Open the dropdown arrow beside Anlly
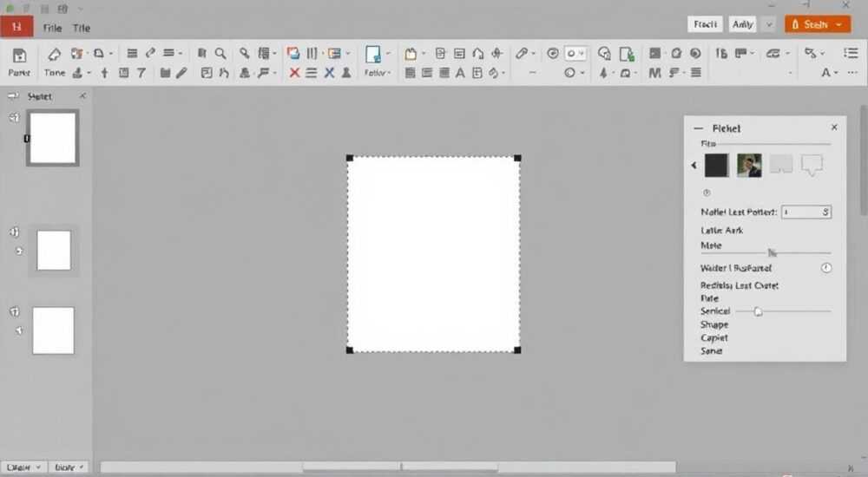Screen dimensions: 868x477 [769, 24]
